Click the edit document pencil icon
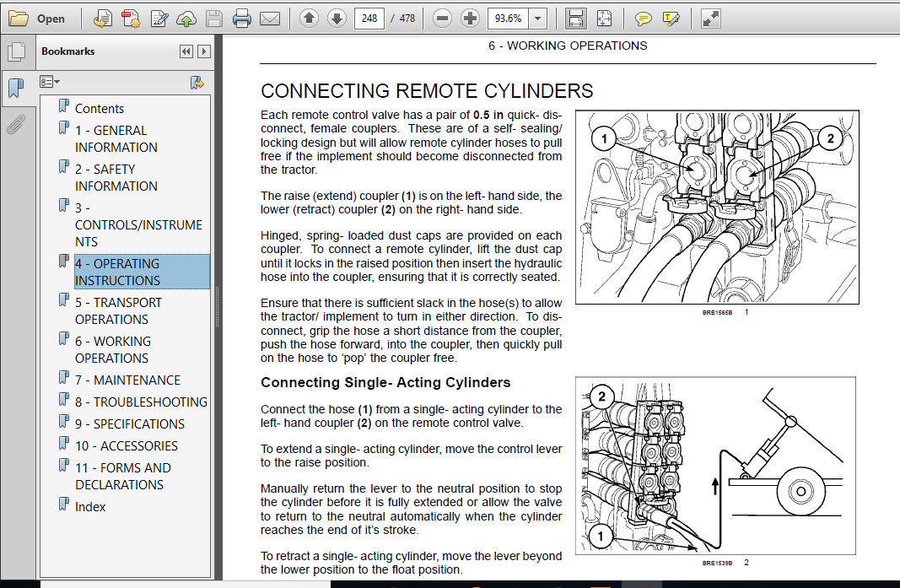The image size is (900, 588). click(x=159, y=19)
